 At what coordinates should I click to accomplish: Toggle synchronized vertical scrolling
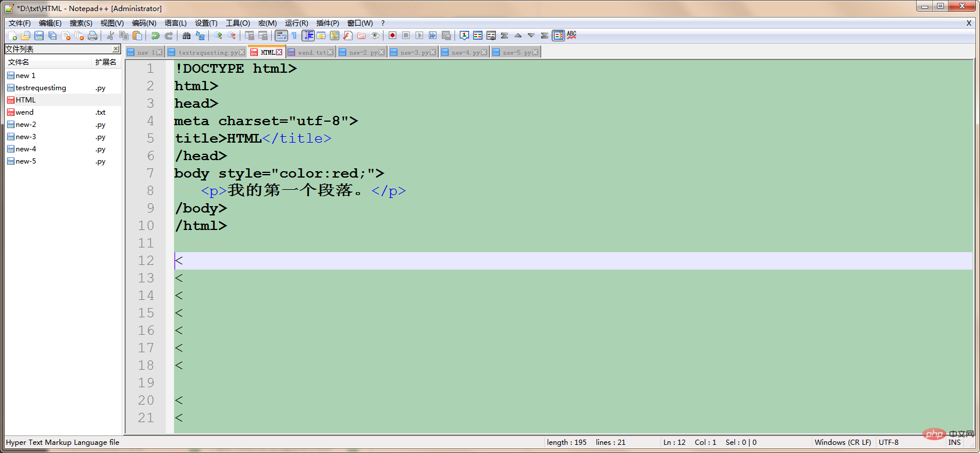coord(250,36)
